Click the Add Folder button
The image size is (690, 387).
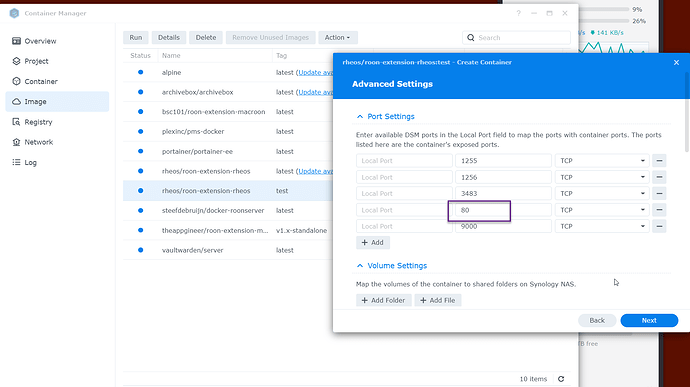point(384,300)
